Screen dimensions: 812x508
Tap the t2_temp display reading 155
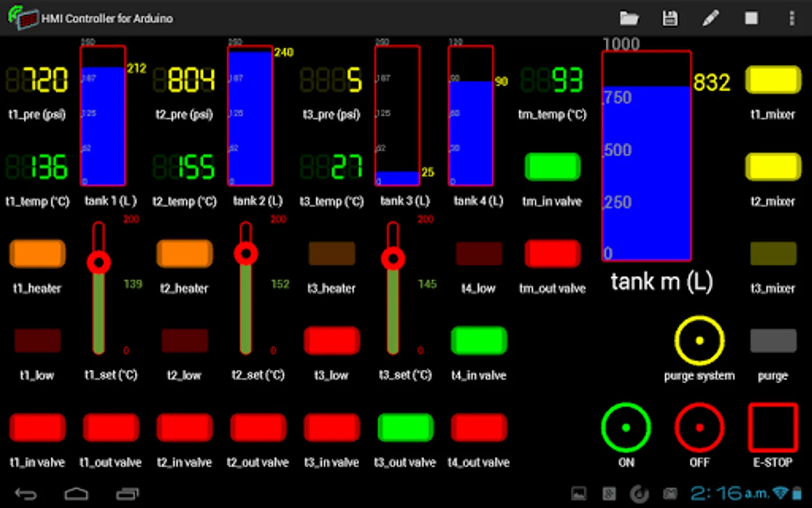(184, 167)
